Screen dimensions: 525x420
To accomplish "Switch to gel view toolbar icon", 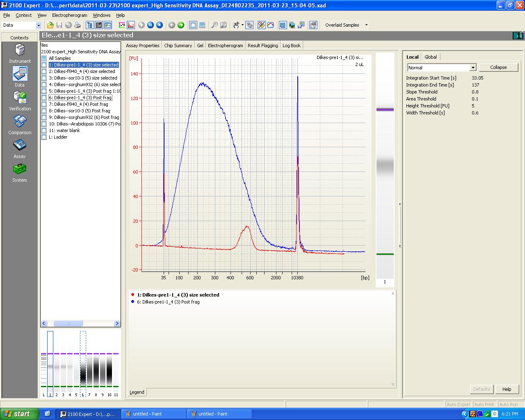I will pos(122,25).
